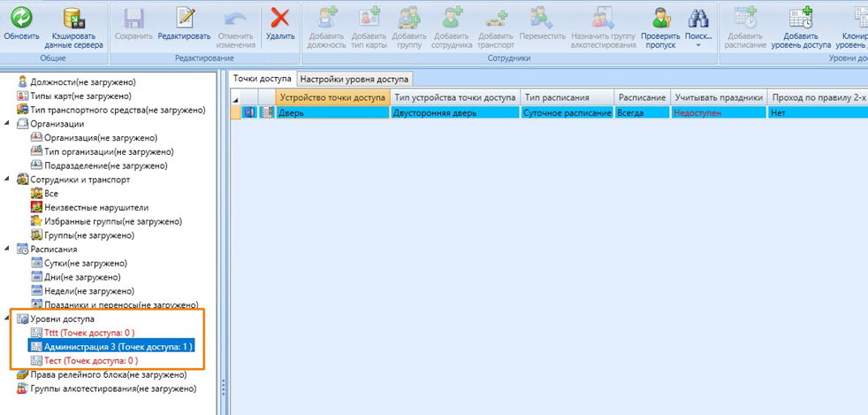Click Добавить расписание icon in ribbon

click(743, 17)
